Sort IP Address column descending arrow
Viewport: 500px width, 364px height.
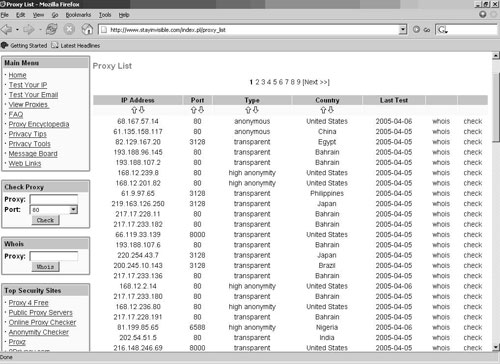(x=142, y=110)
